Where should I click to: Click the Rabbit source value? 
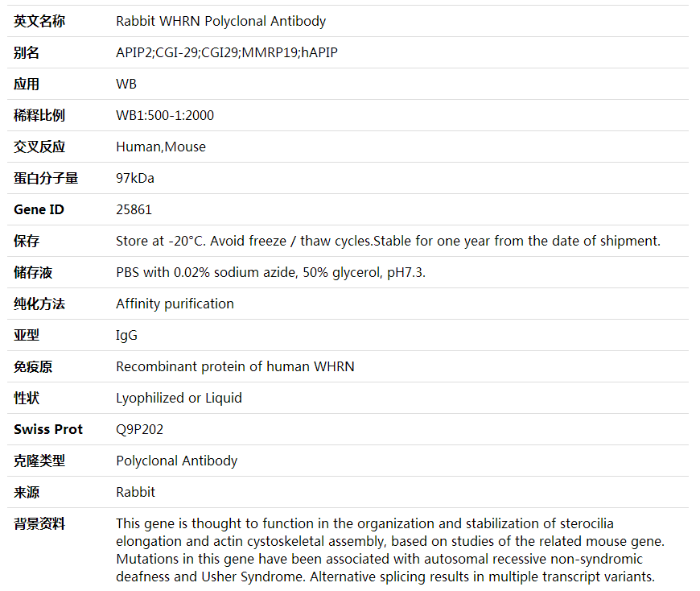[135, 493]
